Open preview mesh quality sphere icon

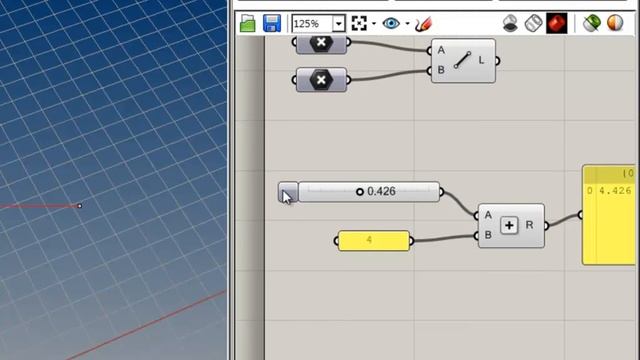tap(615, 23)
